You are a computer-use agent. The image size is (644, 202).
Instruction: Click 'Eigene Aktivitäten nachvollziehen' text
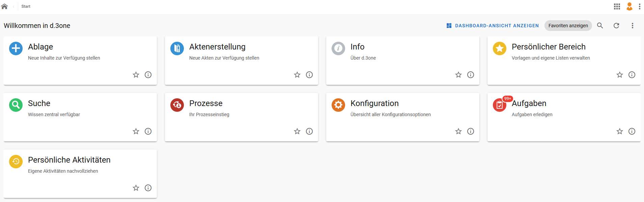tap(63, 171)
